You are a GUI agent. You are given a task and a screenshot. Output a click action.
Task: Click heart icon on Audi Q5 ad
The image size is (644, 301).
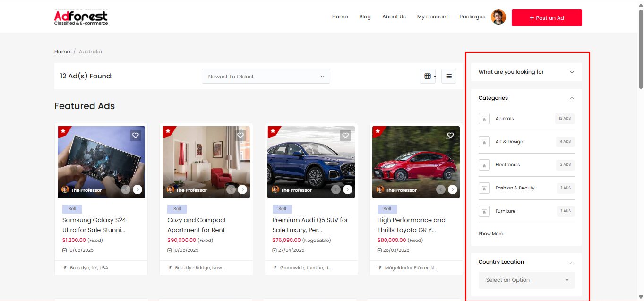tap(345, 136)
